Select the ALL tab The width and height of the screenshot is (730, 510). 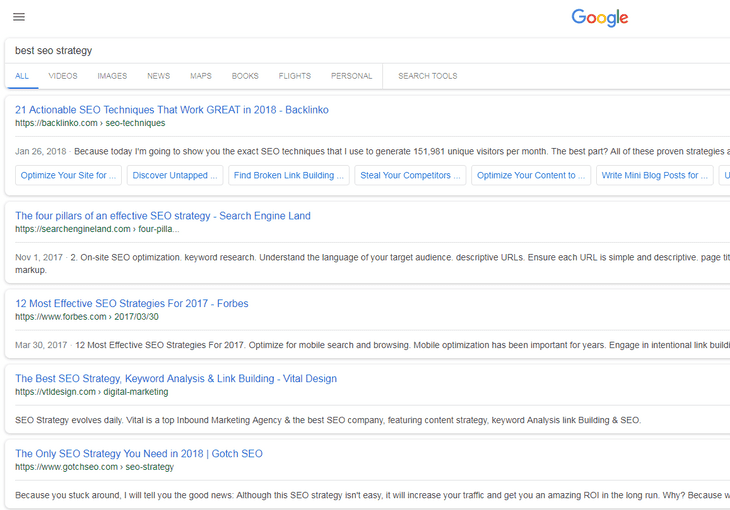tap(22, 76)
